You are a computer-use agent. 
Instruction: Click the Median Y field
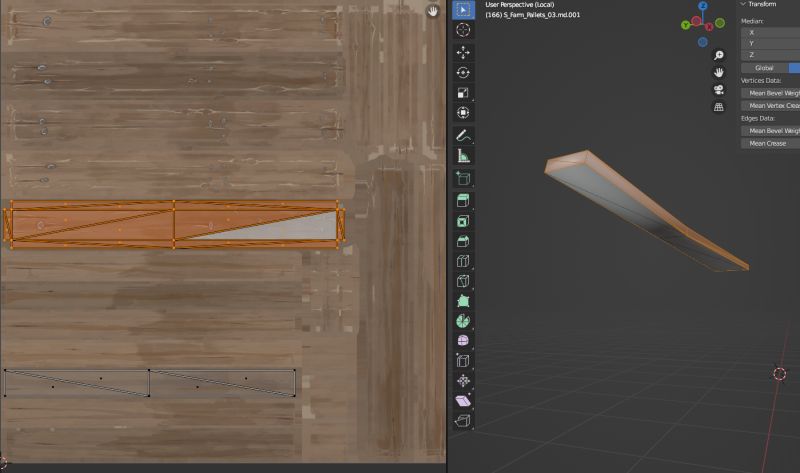pos(770,43)
